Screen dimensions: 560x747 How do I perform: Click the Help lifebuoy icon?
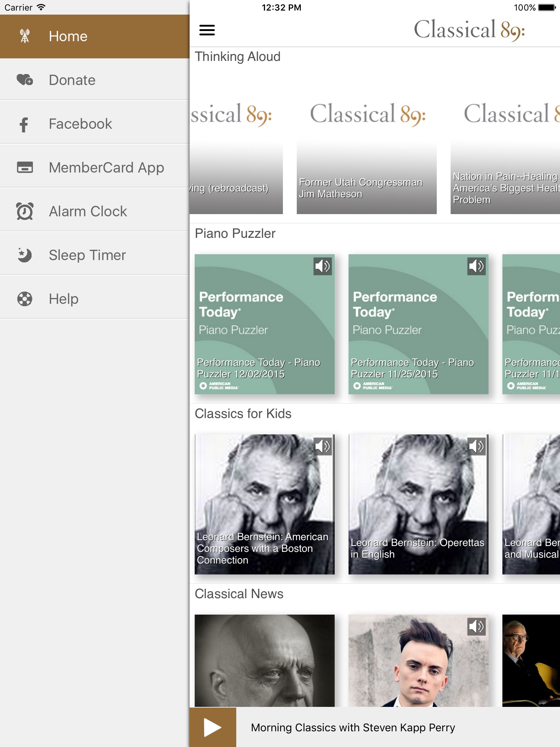tap(25, 299)
